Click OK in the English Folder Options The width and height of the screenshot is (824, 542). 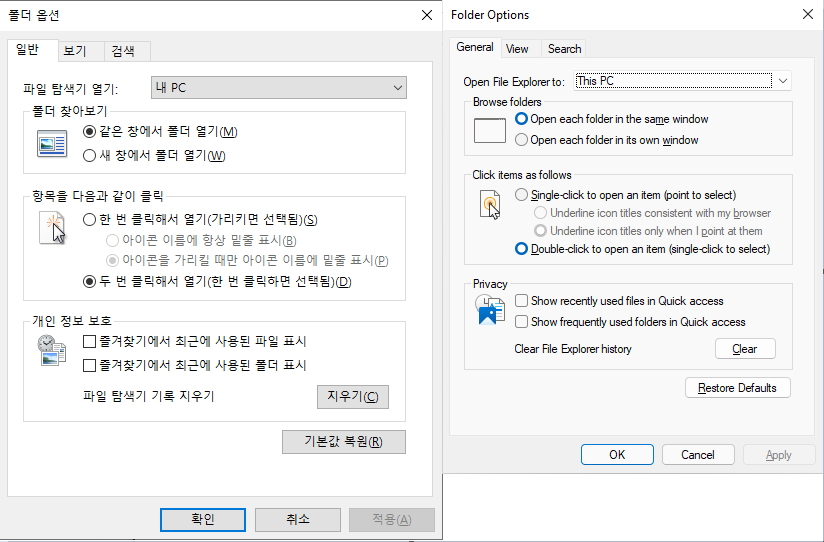[x=617, y=455]
